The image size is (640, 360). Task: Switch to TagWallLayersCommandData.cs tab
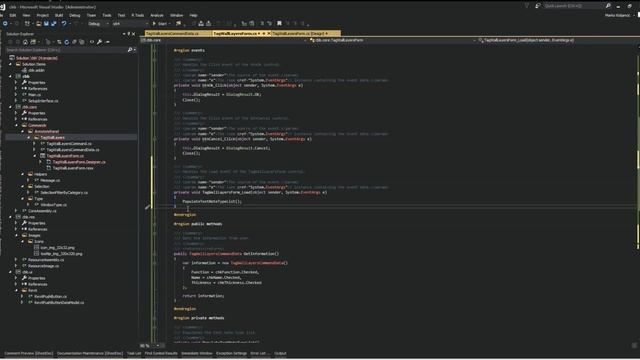click(178, 33)
